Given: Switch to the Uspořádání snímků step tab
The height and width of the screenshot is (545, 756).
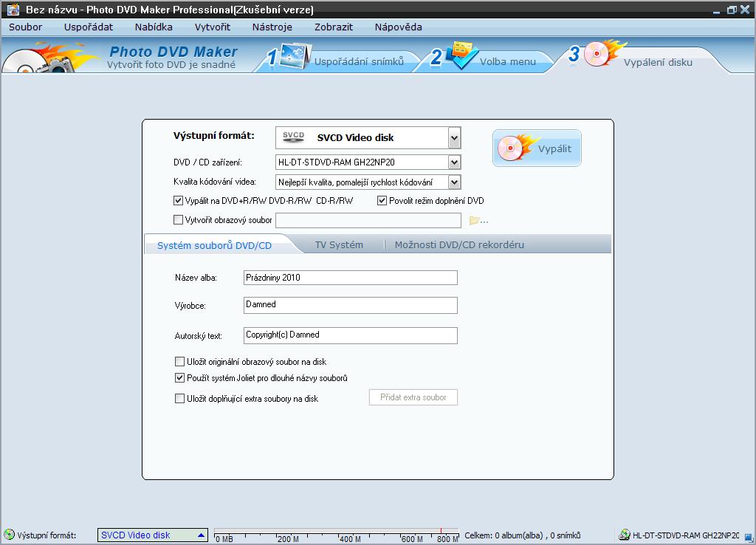Looking at the screenshot, I should (359, 62).
